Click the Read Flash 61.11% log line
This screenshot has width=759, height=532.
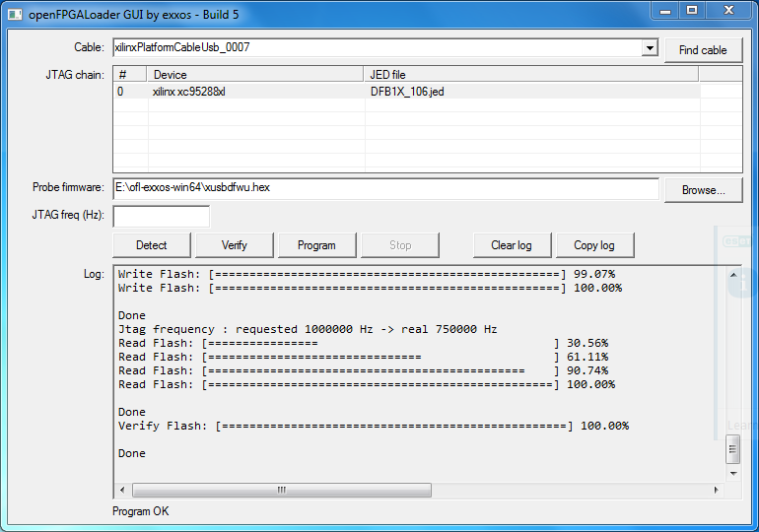point(363,357)
